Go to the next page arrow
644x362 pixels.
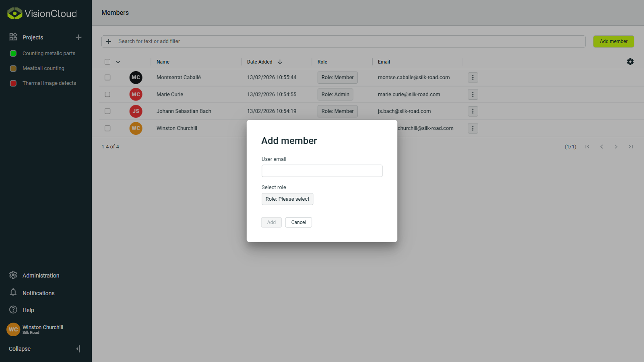click(616, 147)
